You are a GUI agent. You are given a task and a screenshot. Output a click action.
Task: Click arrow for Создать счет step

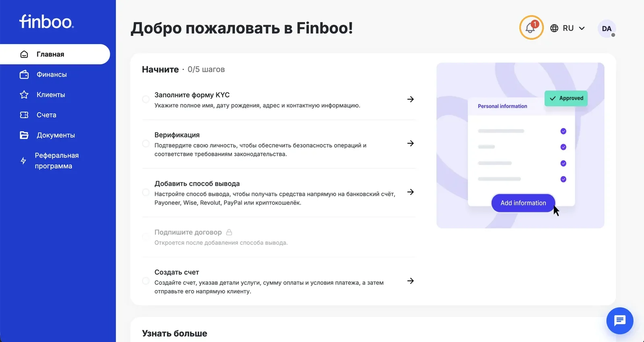411,281
